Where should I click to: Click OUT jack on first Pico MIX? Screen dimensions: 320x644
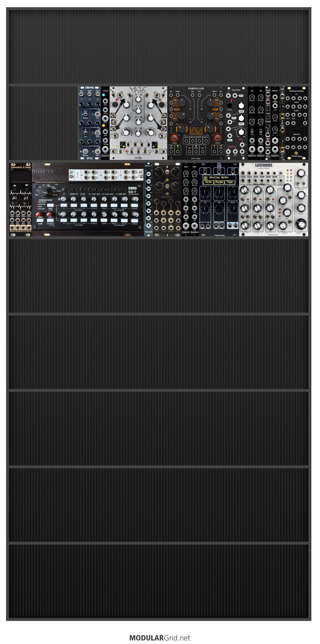click(x=186, y=226)
